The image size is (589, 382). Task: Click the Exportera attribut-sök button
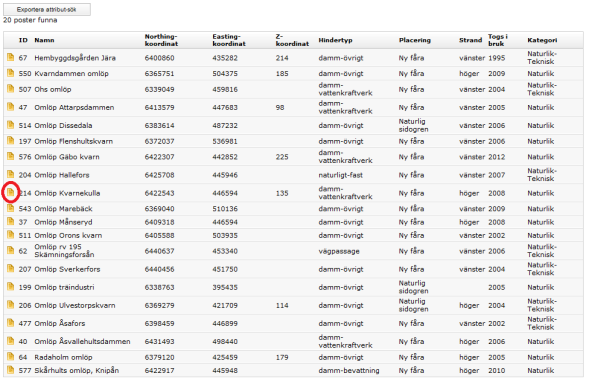tap(47, 9)
